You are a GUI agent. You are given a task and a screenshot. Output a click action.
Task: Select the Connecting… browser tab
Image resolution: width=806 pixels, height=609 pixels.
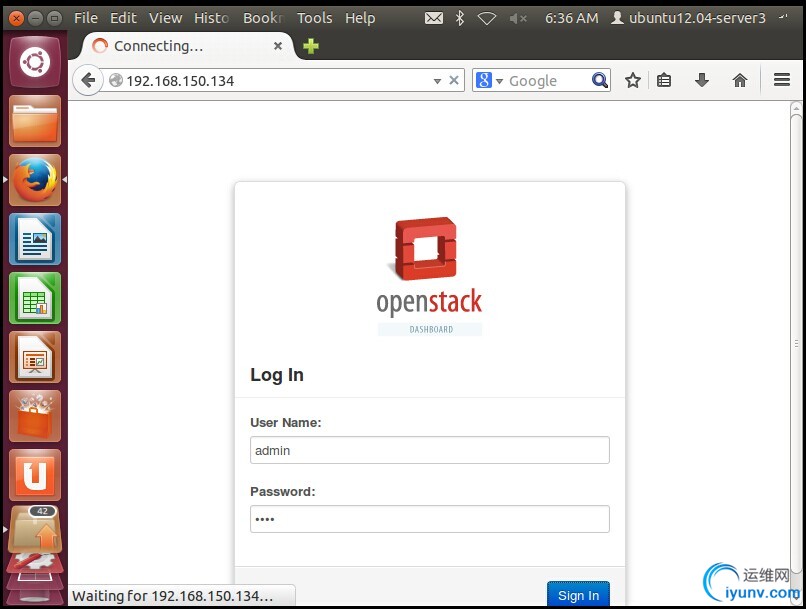tap(188, 46)
